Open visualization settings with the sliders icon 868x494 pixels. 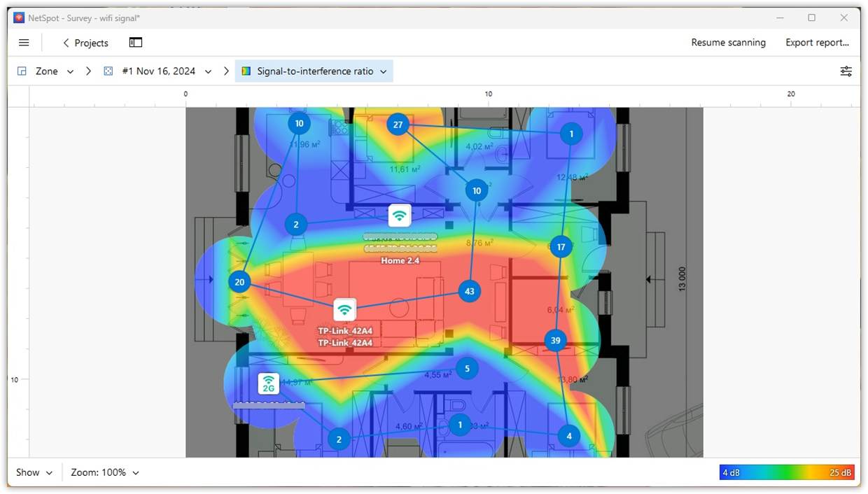[846, 71]
